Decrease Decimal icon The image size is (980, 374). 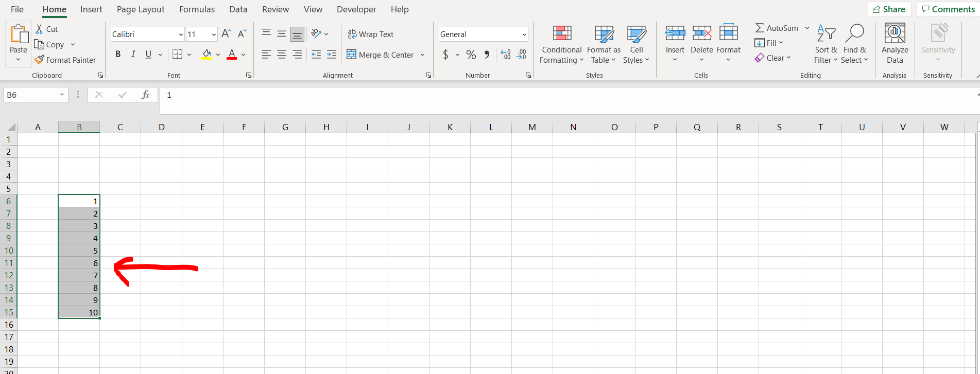521,54
